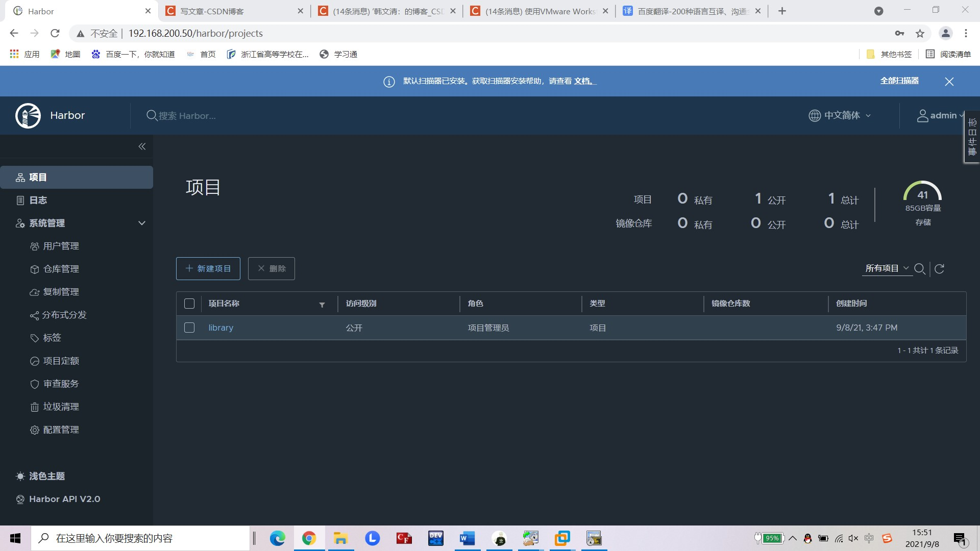The width and height of the screenshot is (980, 551).
Task: Select 复制管理 from the sidebar
Action: 60,292
